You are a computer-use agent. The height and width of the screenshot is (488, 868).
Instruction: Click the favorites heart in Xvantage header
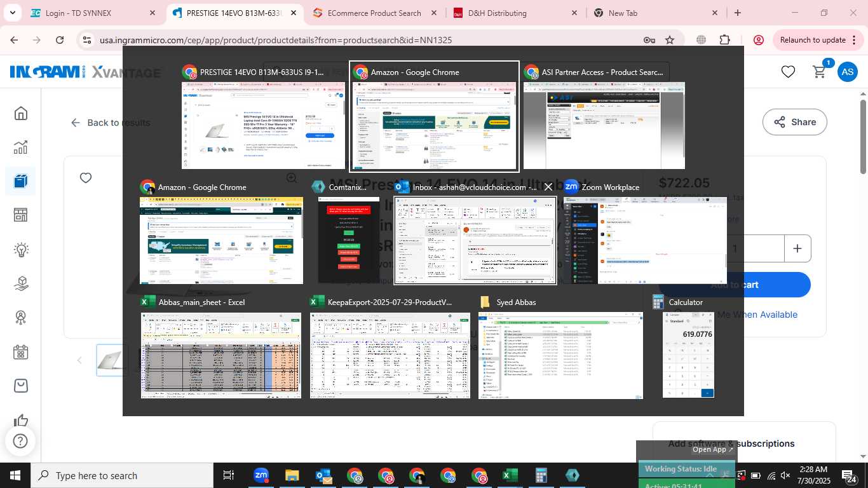788,72
